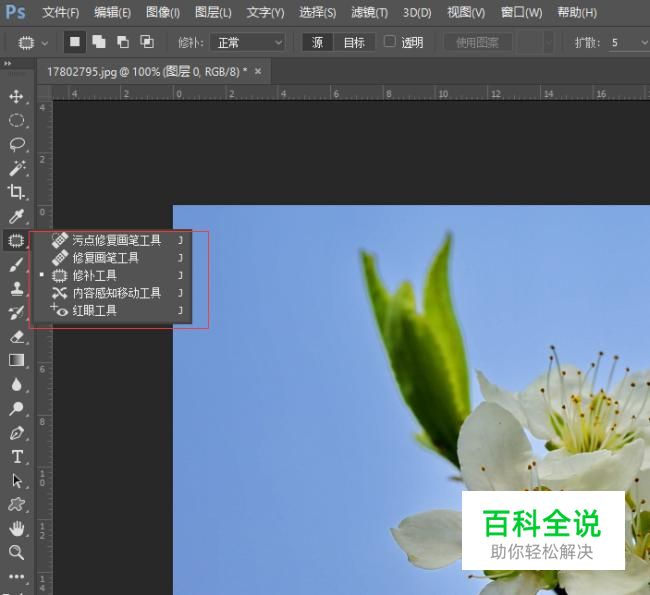This screenshot has width=650, height=595.
Task: Open the 文件(F) menu
Action: point(61,12)
